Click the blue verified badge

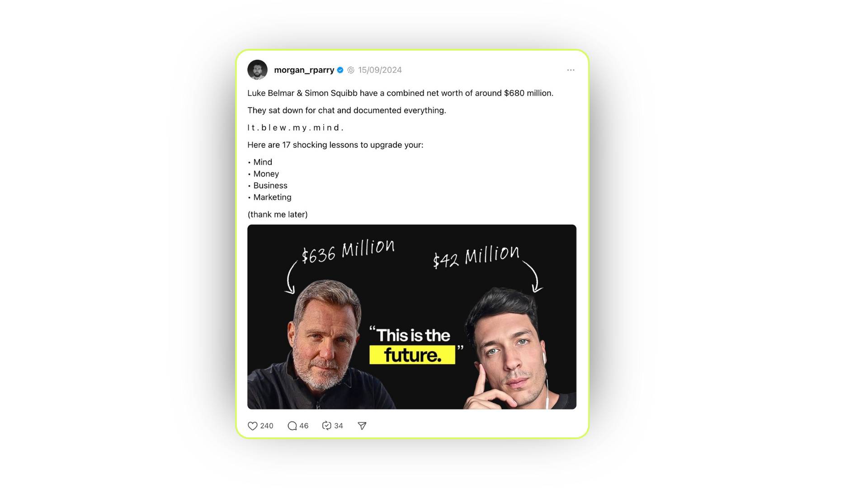pyautogui.click(x=340, y=70)
